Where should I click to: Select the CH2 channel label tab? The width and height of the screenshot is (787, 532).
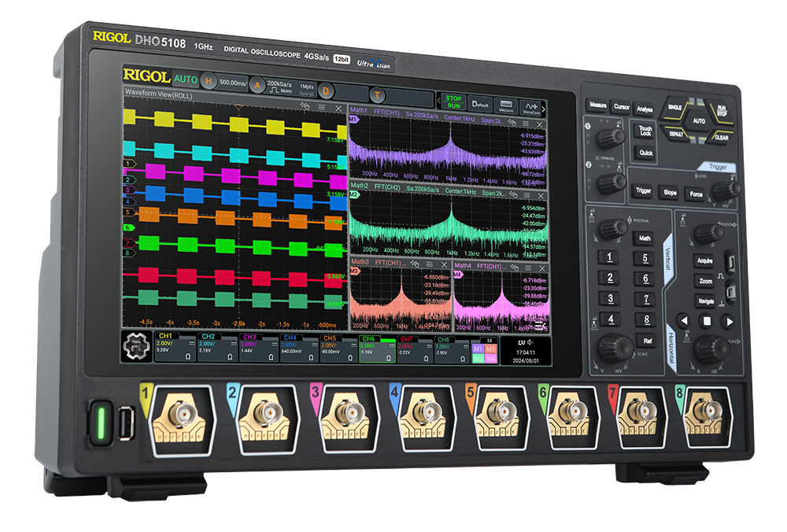coord(209,337)
